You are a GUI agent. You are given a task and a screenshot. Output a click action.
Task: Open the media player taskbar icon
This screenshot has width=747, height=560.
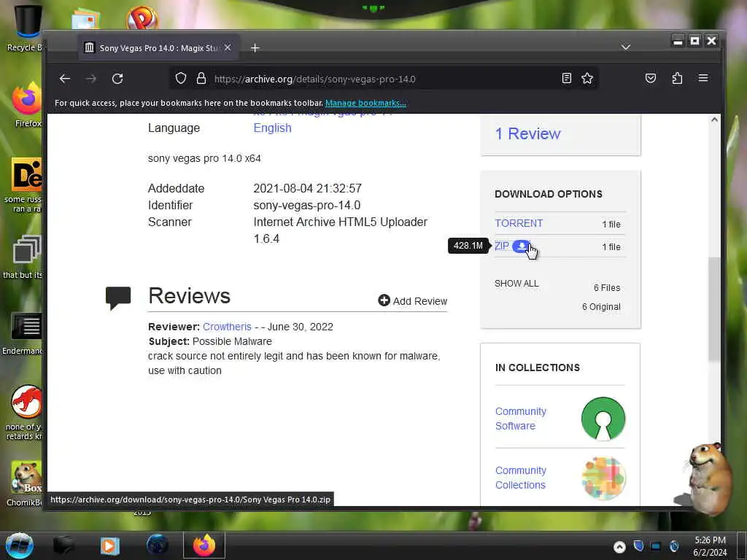point(109,545)
